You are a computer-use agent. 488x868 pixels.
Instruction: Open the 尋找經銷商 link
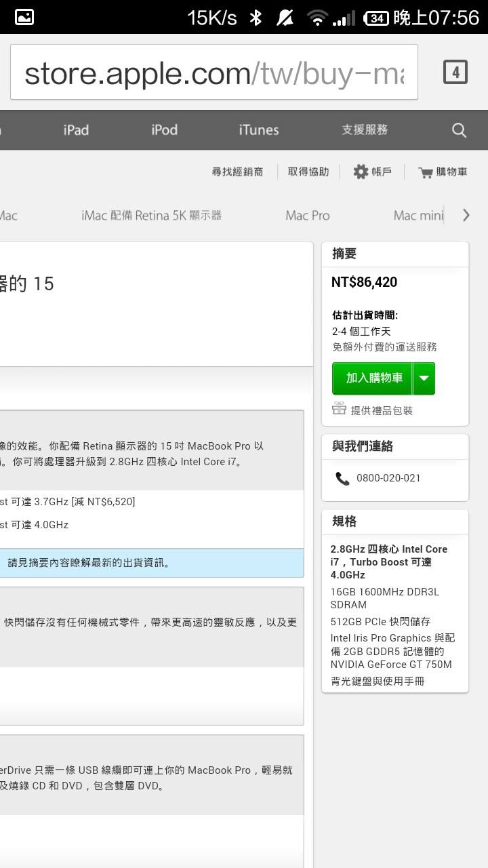pyautogui.click(x=237, y=172)
